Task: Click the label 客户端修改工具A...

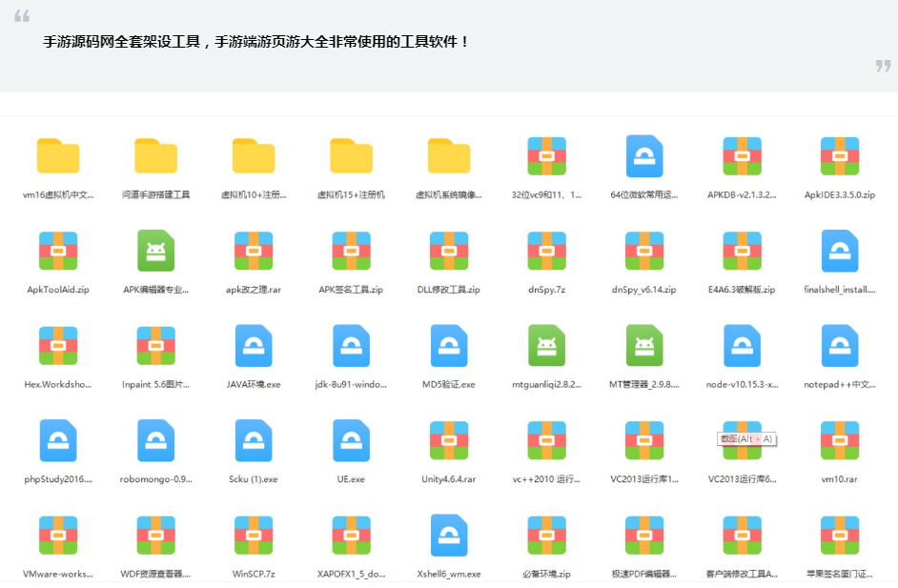Action: 743,574
